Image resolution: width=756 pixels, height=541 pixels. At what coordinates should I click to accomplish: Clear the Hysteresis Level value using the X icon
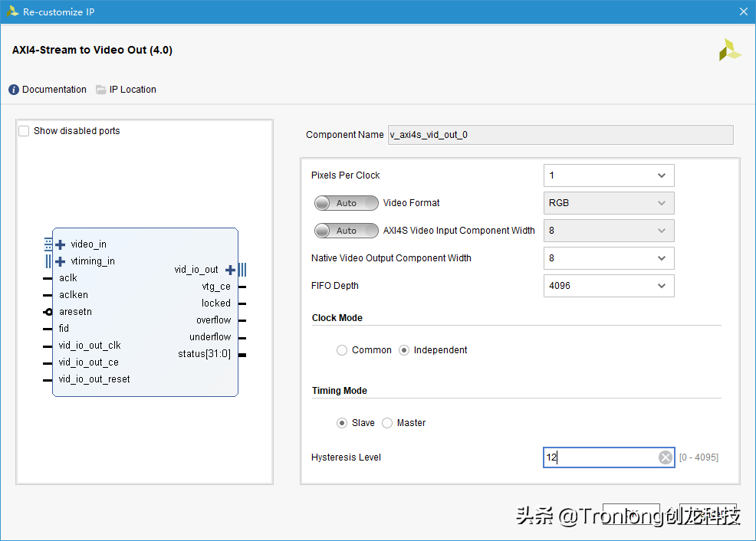click(x=665, y=457)
